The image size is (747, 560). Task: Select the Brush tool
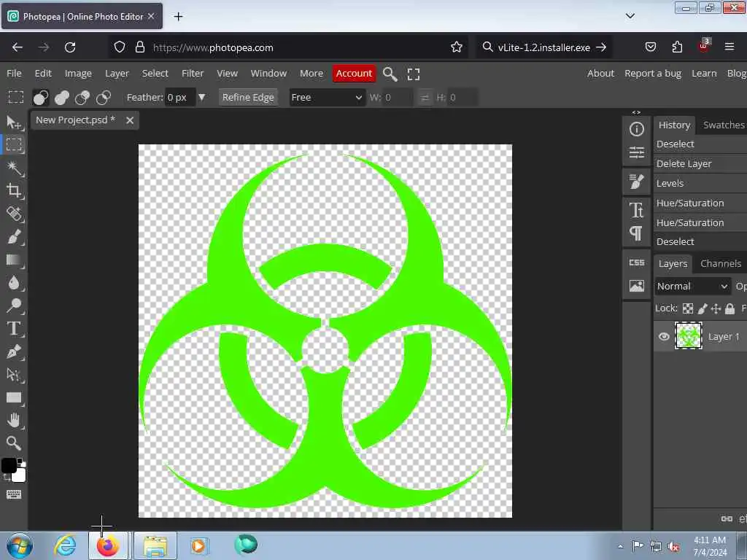[x=14, y=237]
